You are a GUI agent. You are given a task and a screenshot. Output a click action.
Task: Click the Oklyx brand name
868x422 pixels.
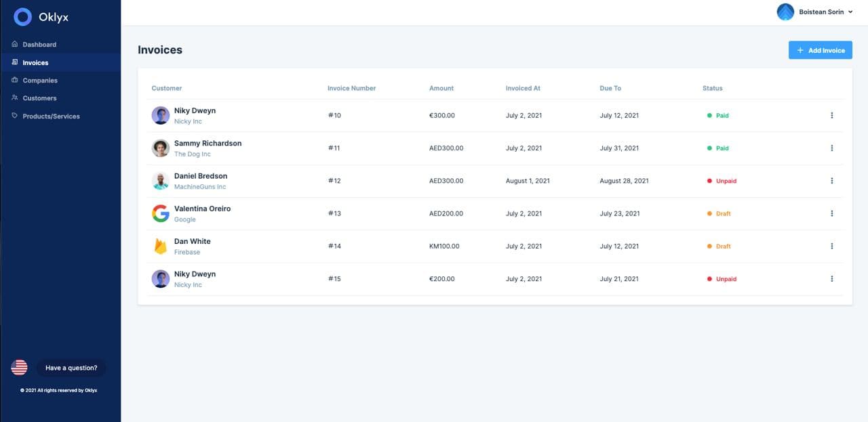[54, 18]
